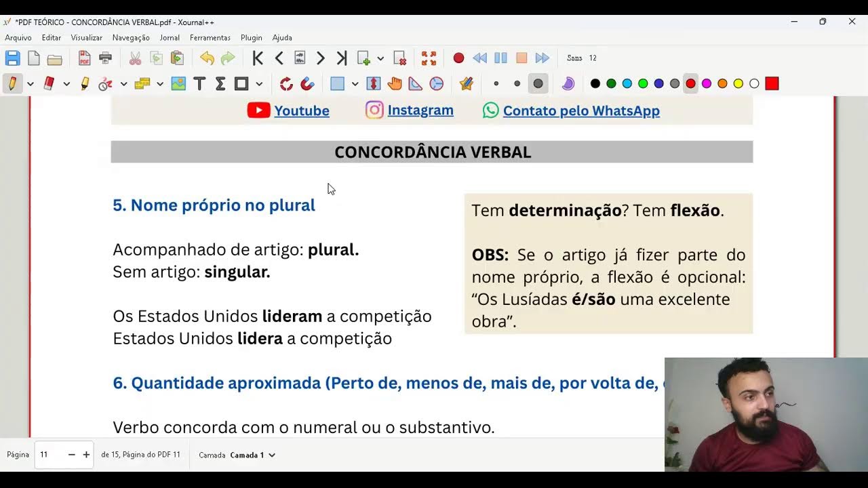This screenshot has height=488, width=868.
Task: Open the Ferramentas menu
Action: (210, 38)
